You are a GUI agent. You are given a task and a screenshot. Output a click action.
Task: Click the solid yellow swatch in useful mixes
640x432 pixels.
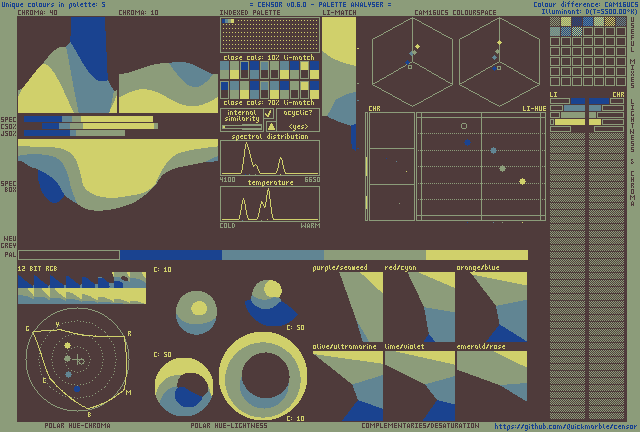point(566,21)
